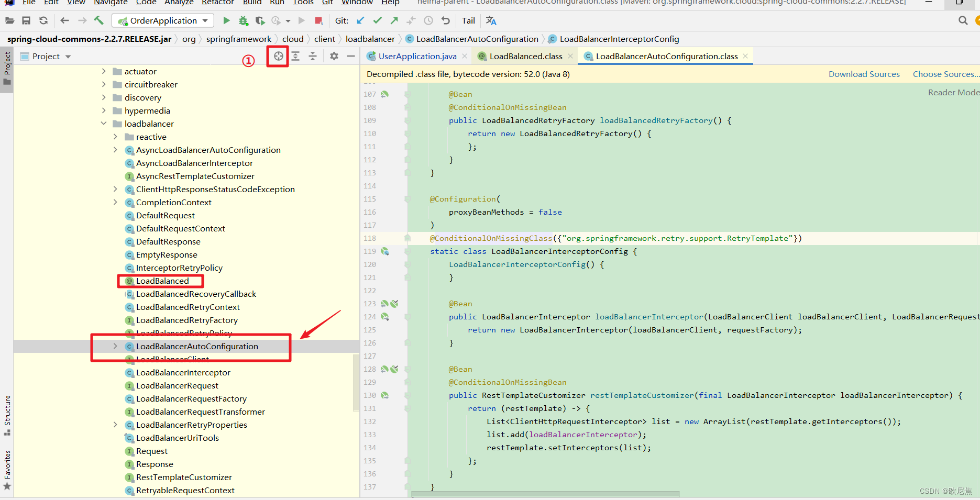This screenshot has width=980, height=500.
Task: Select LoadBalanced annotation in the tree
Action: (x=162, y=281)
